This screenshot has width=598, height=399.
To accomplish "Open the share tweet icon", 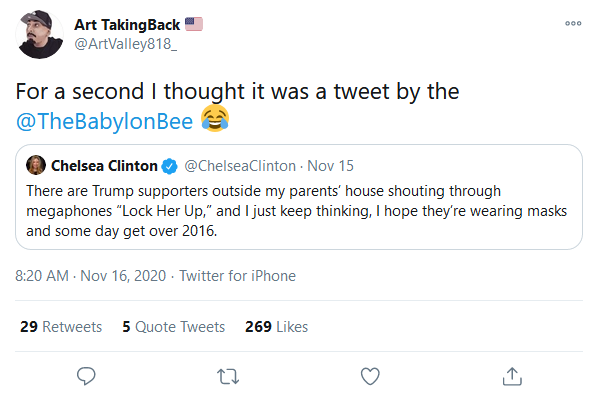I will (x=512, y=376).
